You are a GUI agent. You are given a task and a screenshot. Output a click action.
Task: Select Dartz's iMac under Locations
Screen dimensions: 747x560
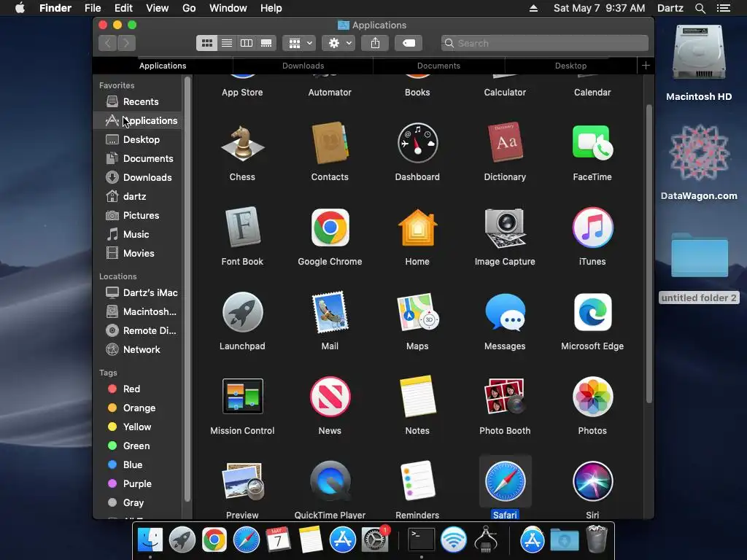(x=138, y=292)
